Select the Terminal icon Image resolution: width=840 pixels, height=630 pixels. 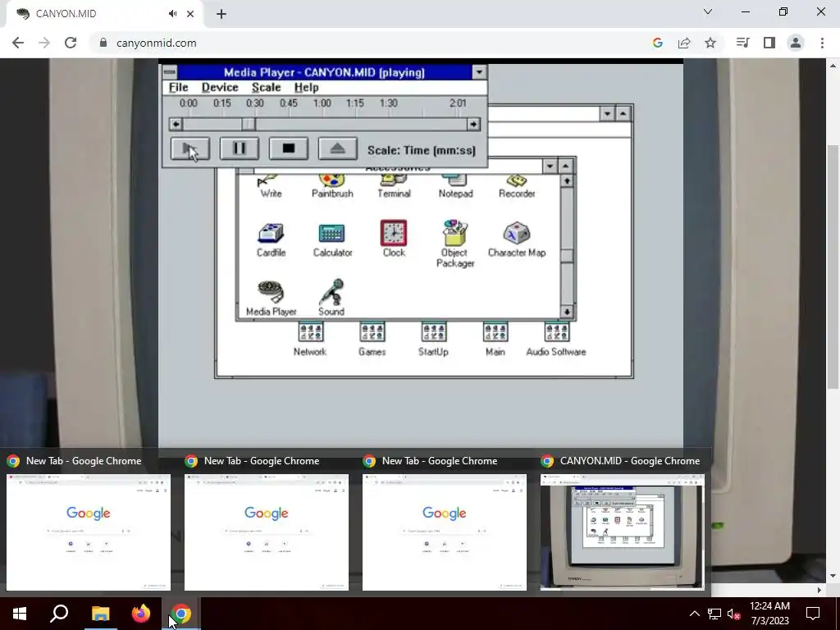coord(394,185)
